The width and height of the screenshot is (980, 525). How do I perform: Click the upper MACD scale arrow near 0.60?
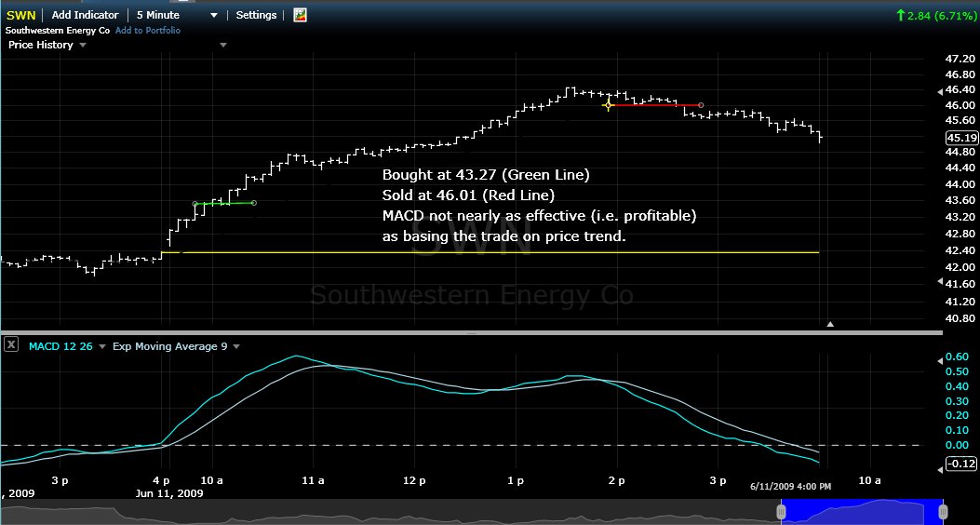(939, 361)
